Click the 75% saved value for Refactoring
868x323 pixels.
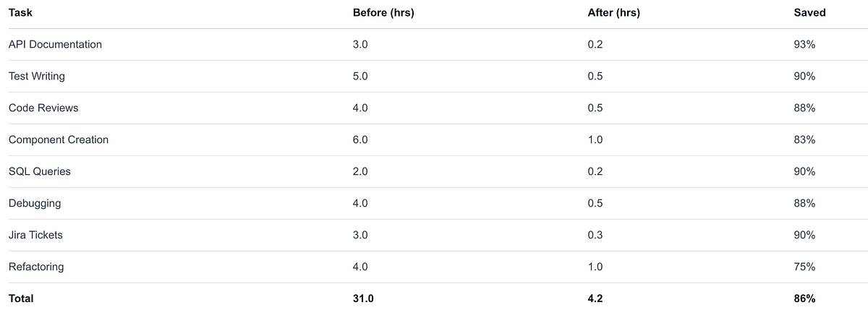click(804, 267)
